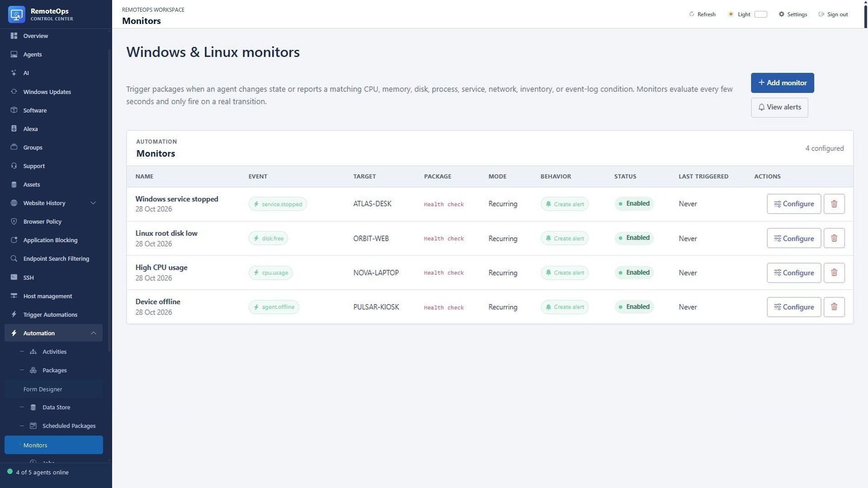Click the service.stopped event tag
The height and width of the screenshot is (488, 868).
278,204
